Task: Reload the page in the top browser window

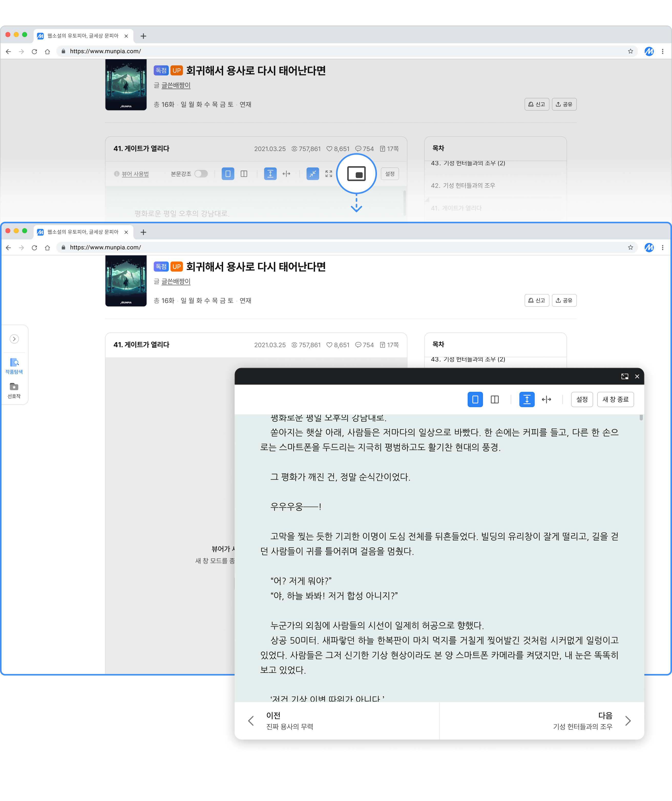Action: (34, 51)
